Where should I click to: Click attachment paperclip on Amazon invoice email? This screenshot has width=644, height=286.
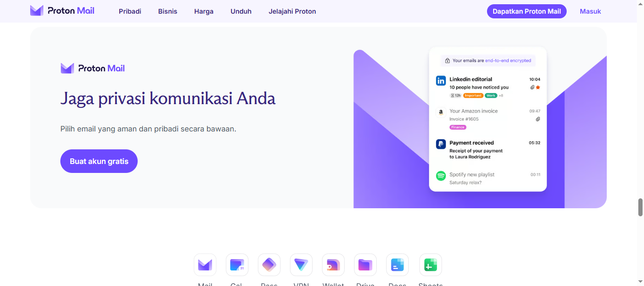538,119
